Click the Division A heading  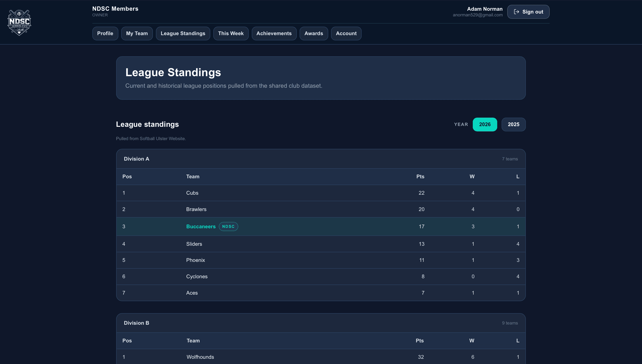136,159
